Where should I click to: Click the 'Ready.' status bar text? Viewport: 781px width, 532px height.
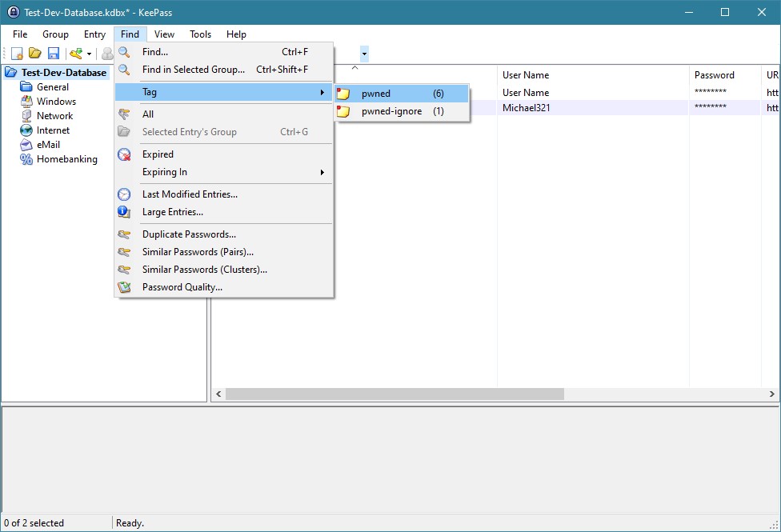(130, 523)
